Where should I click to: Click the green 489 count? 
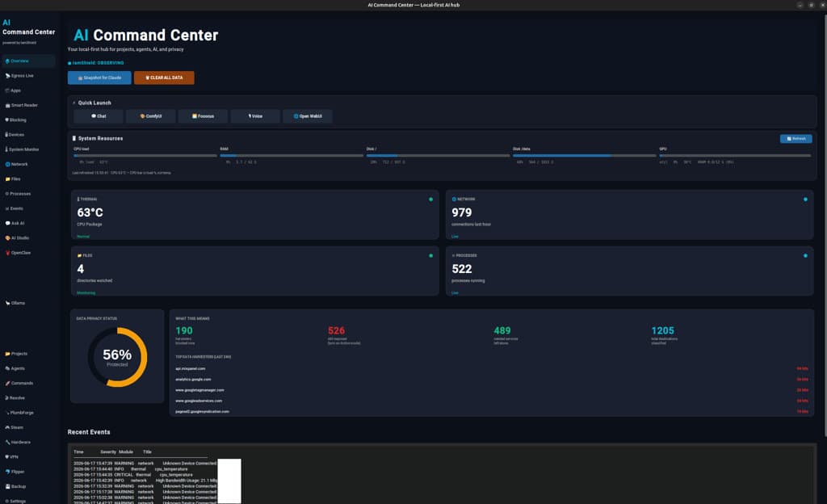coord(502,330)
